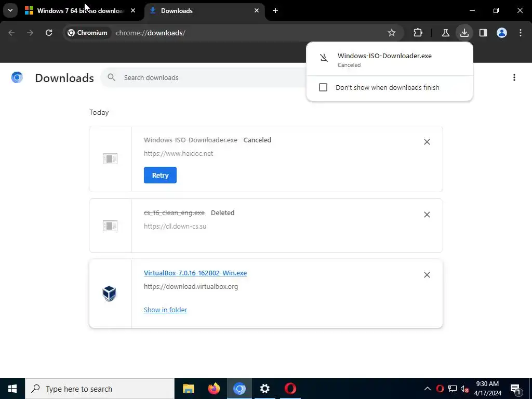This screenshot has height=399, width=532.
Task: Click https://download.virtualbox.org source link
Action: [191, 286]
